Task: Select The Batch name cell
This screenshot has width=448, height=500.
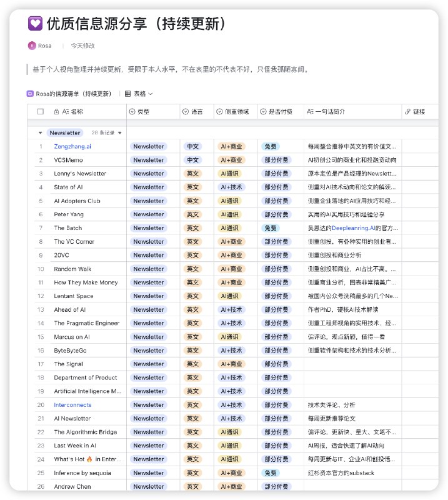Action: [88, 228]
